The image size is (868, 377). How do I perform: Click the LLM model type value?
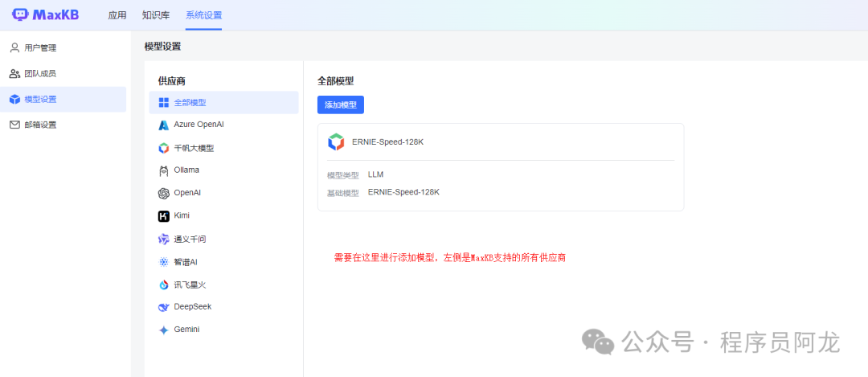[376, 174]
